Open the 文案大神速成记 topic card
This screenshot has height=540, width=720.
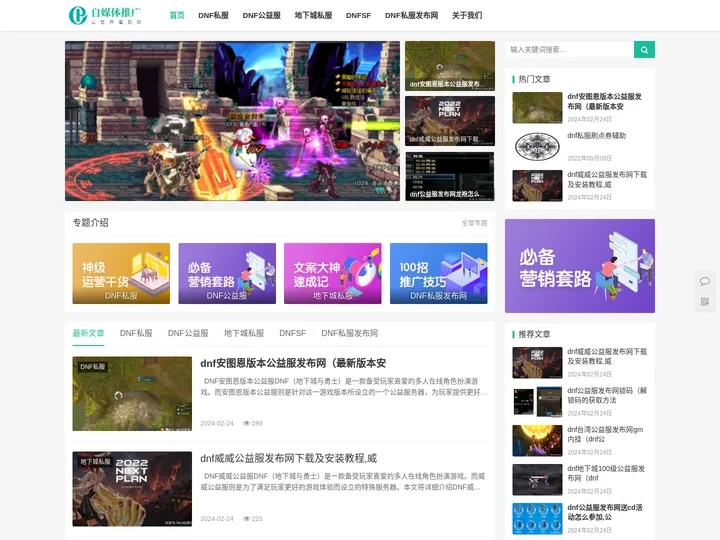tap(332, 273)
